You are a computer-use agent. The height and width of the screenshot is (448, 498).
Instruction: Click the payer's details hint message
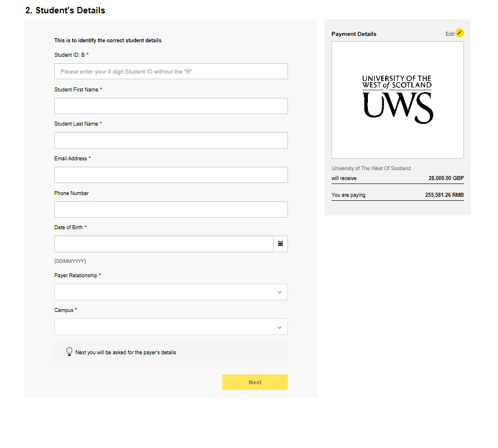[126, 352]
